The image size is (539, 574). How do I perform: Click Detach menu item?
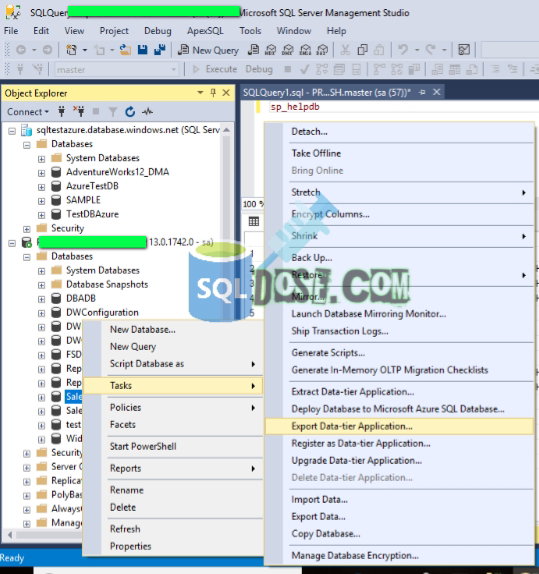(x=309, y=131)
